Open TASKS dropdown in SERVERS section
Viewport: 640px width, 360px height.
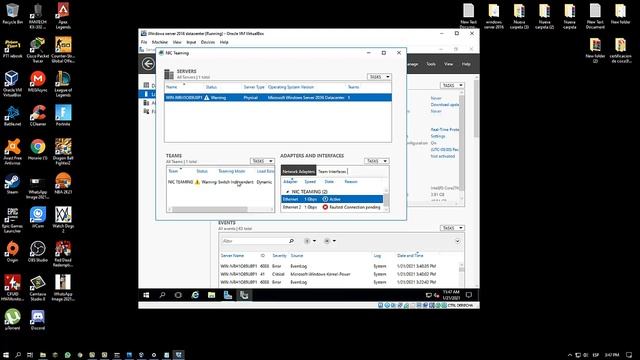click(x=379, y=77)
